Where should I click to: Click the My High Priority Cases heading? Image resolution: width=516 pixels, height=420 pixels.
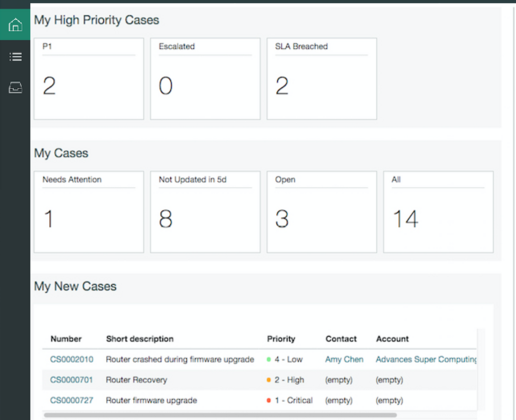pos(97,20)
